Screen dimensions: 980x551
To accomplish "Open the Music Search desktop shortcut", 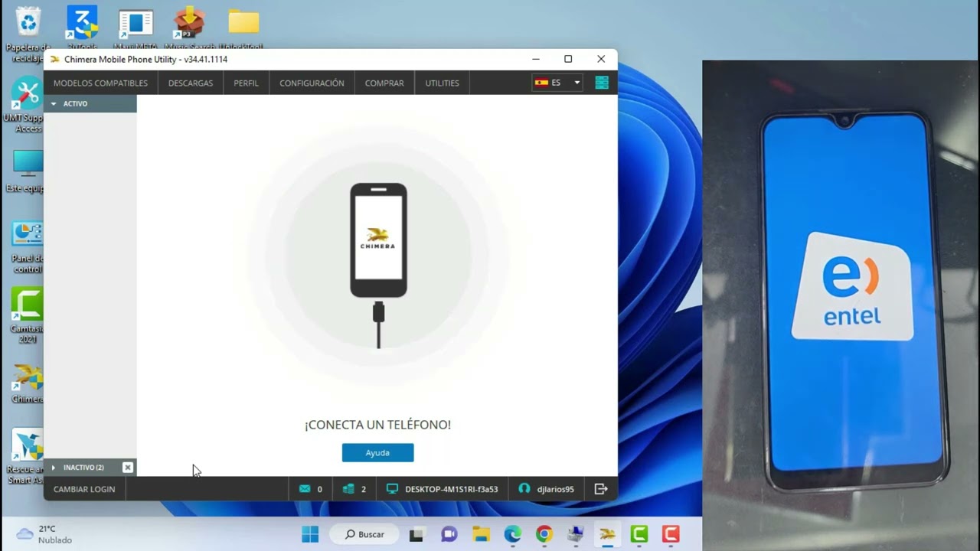I will 189,29.
